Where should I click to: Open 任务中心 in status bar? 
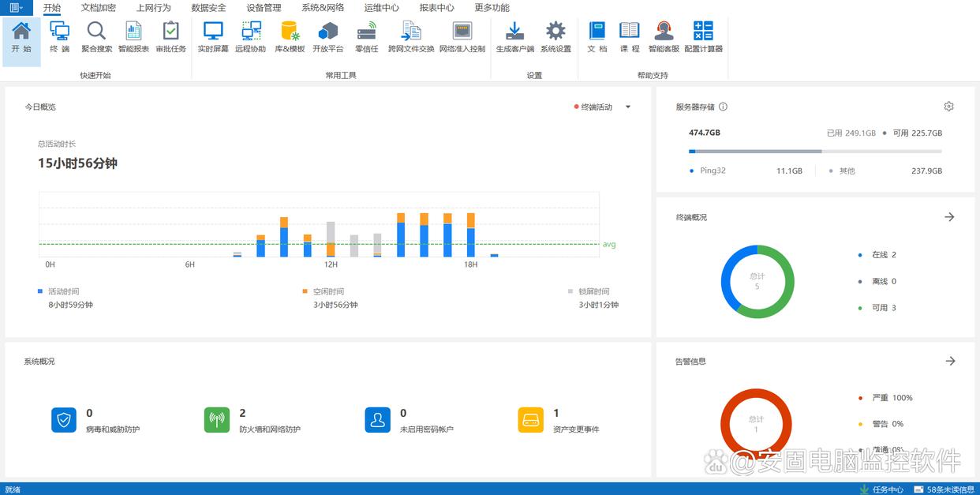point(881,489)
